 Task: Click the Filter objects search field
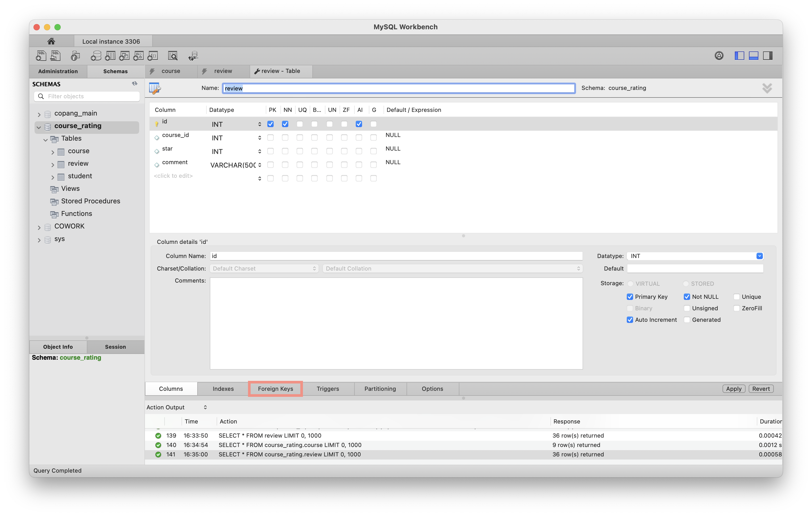click(x=91, y=96)
